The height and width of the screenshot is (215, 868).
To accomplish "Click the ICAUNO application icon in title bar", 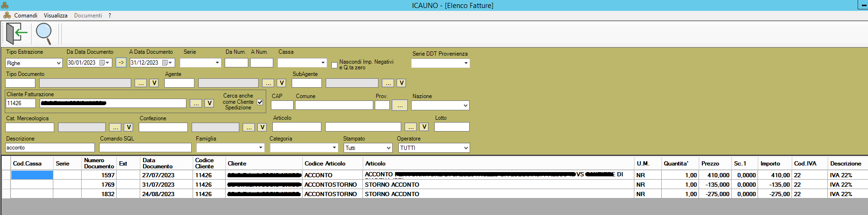I will 5,5.
